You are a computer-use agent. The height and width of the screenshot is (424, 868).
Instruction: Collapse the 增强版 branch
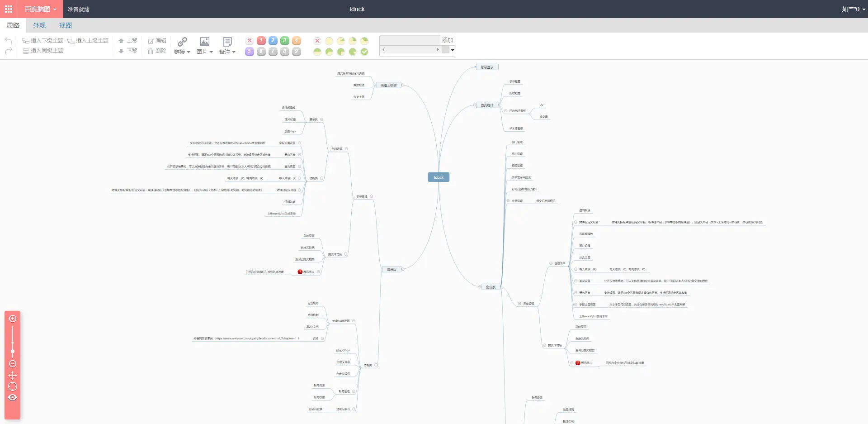(x=403, y=269)
